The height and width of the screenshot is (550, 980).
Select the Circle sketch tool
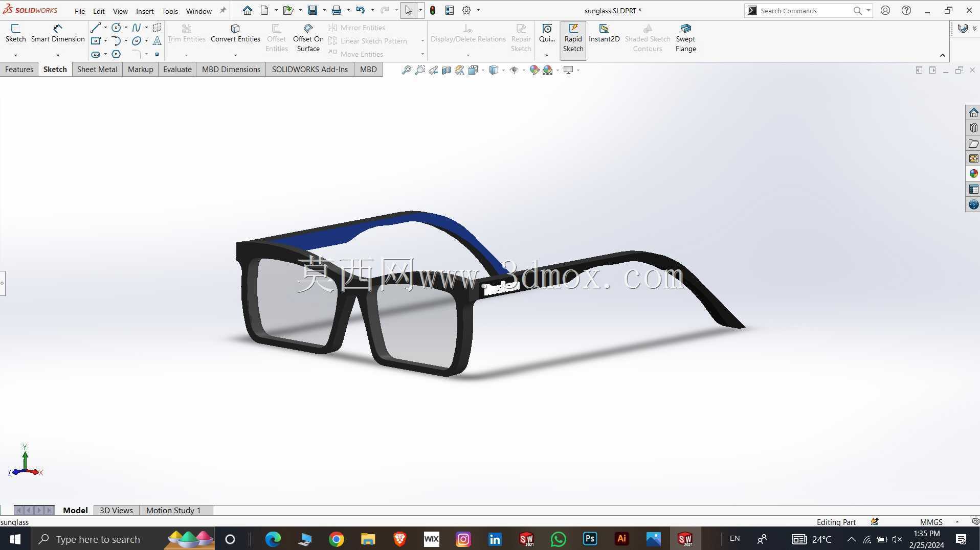pyautogui.click(x=116, y=28)
